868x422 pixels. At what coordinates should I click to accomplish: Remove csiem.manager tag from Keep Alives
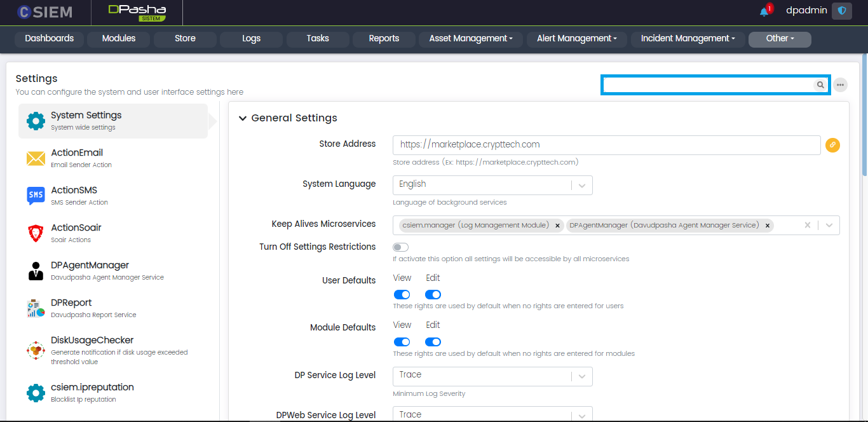557,226
